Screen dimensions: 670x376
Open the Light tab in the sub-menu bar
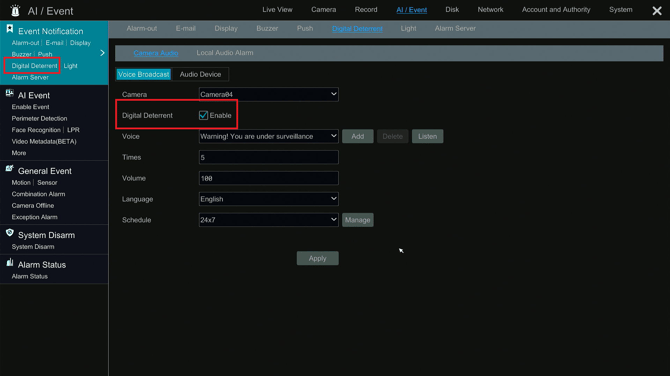pos(408,29)
